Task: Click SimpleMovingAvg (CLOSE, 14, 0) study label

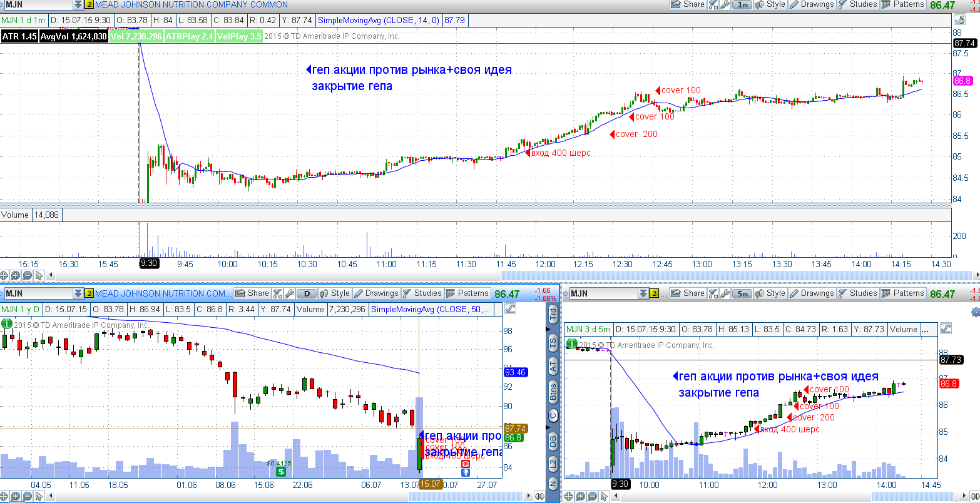Action: point(379,20)
